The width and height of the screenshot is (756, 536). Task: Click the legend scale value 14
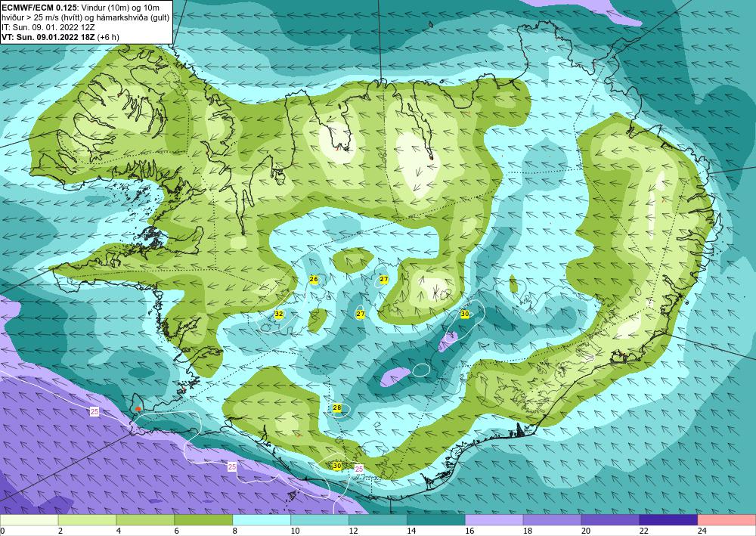pos(411,531)
